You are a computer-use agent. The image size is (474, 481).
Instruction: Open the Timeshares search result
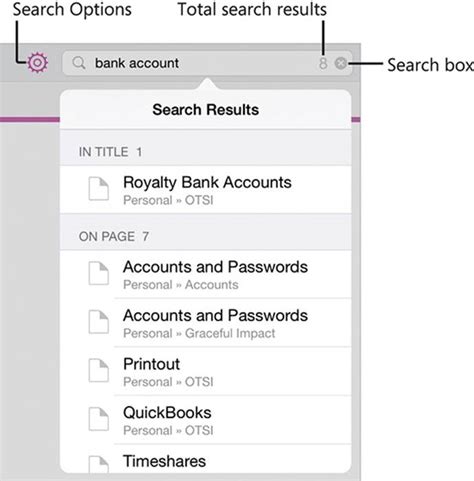coord(206,459)
